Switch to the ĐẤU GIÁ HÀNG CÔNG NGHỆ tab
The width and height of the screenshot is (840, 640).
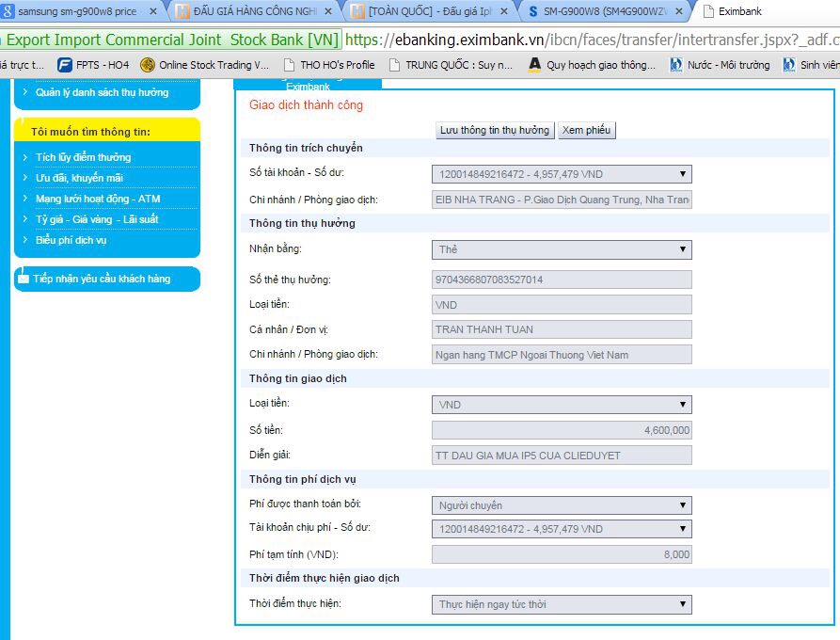(254, 11)
